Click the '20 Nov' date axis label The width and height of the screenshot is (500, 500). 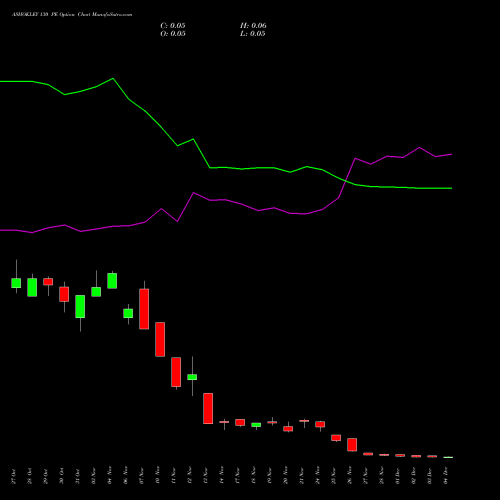click(x=286, y=476)
